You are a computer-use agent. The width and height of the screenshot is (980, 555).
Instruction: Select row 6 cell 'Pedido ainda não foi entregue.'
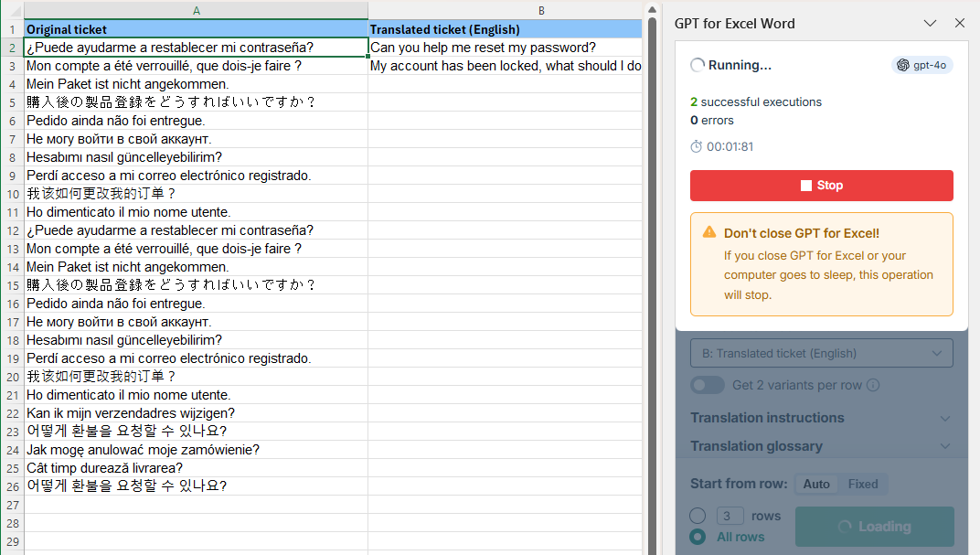[x=197, y=121]
